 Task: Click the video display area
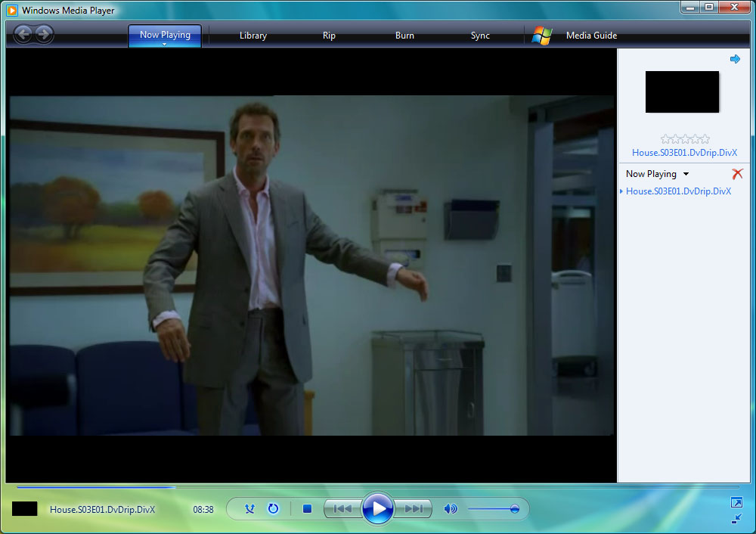tap(311, 265)
